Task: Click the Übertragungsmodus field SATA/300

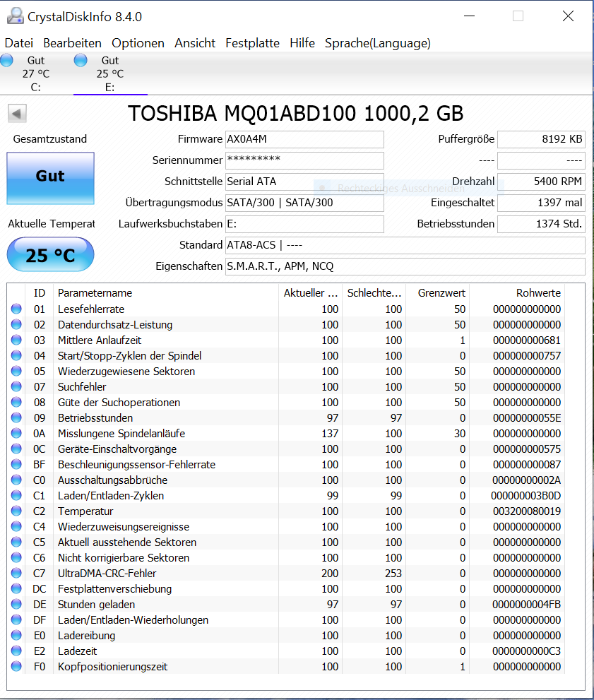Action: [x=304, y=203]
